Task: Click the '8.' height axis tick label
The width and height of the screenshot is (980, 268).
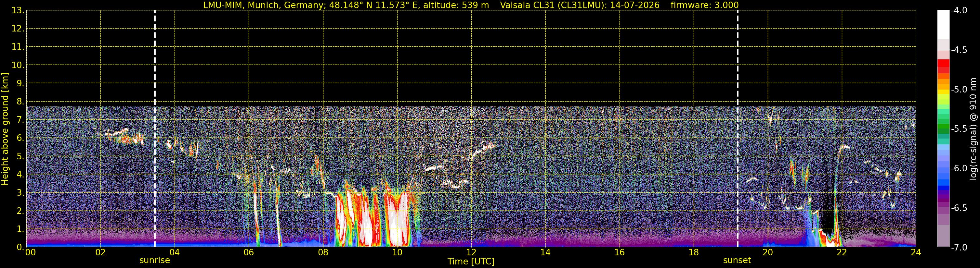Action: point(20,102)
